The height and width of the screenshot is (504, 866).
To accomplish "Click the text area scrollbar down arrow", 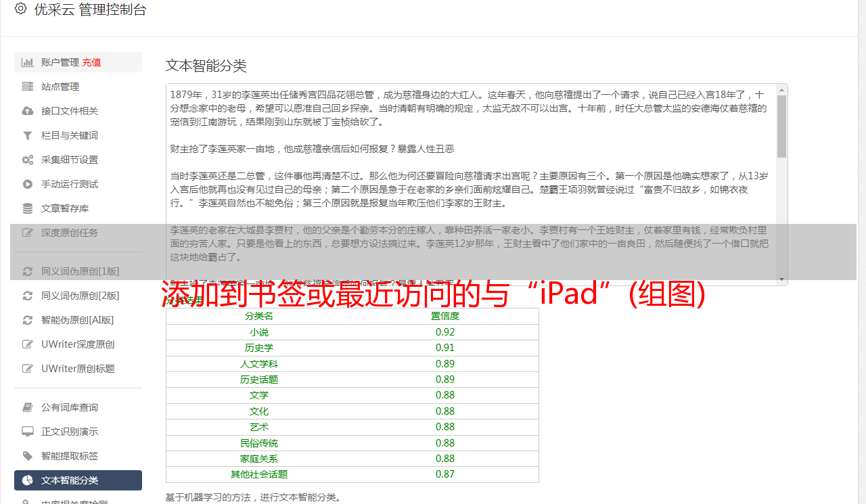I will [x=782, y=279].
